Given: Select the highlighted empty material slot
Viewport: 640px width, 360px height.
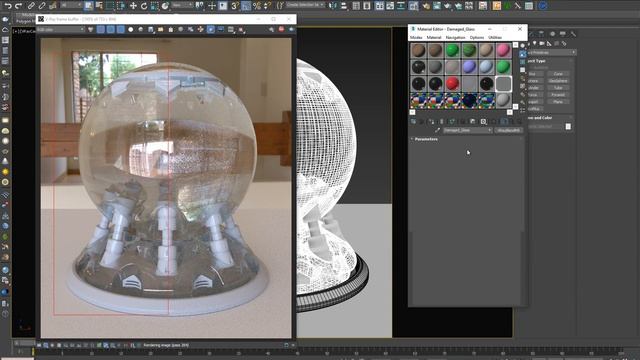Looking at the screenshot, I should pyautogui.click(x=503, y=84).
